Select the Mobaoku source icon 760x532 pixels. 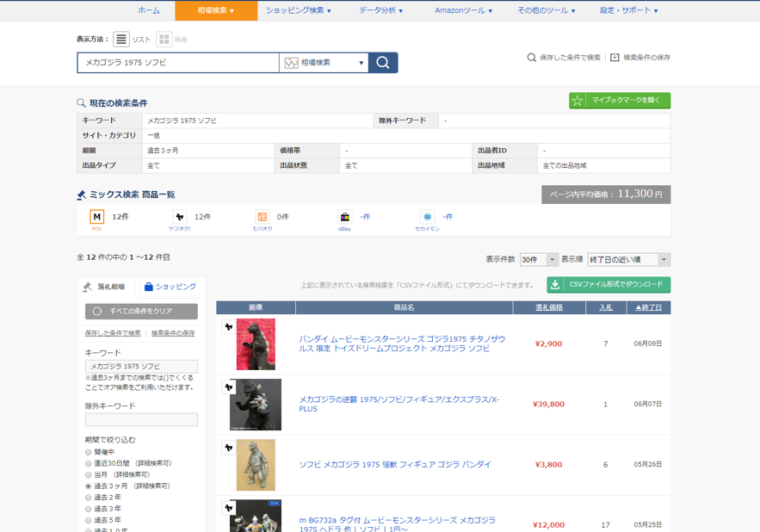263,217
